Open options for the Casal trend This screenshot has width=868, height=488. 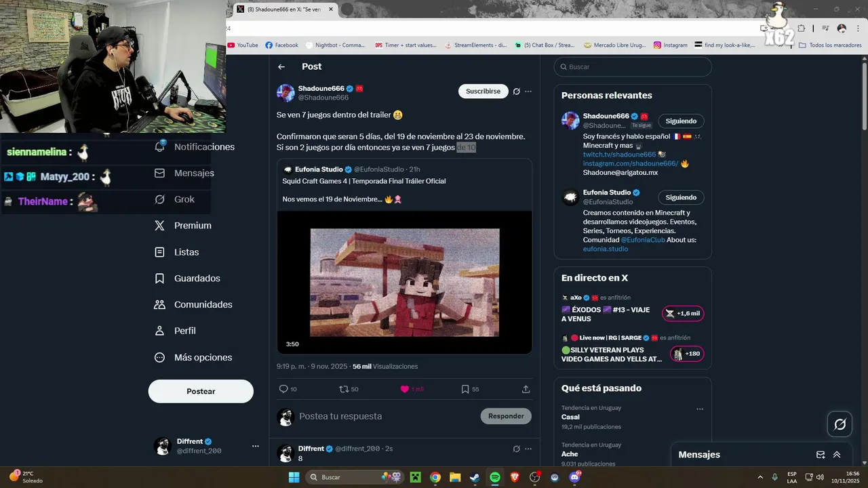(x=700, y=409)
